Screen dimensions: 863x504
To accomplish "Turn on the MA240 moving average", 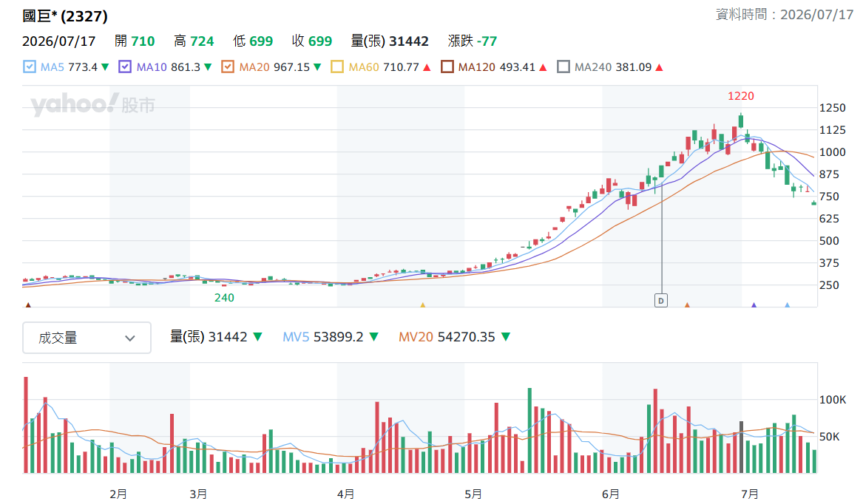I will (x=563, y=67).
